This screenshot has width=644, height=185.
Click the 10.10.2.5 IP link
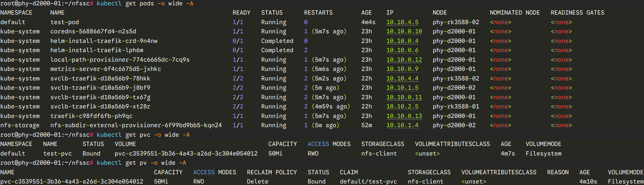(402, 107)
